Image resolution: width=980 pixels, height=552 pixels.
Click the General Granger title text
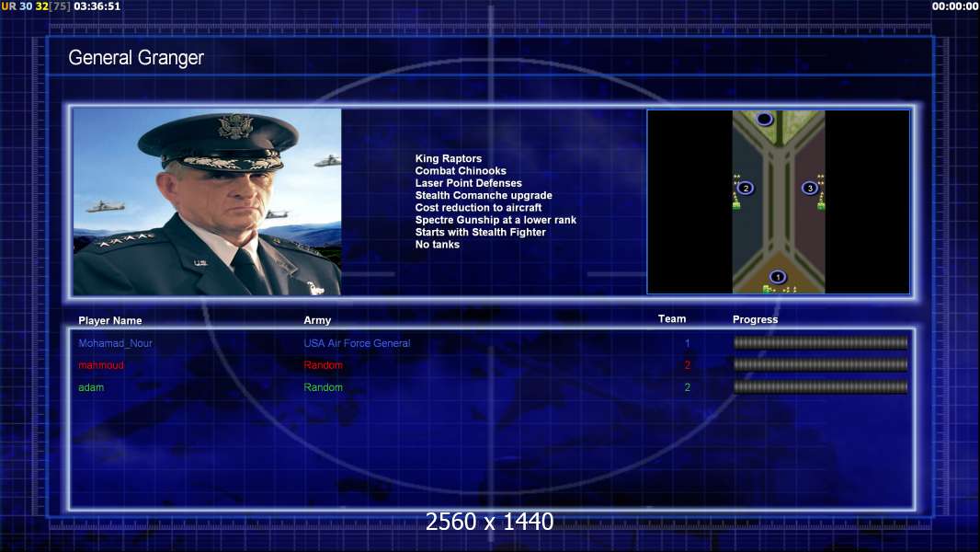[x=136, y=58]
